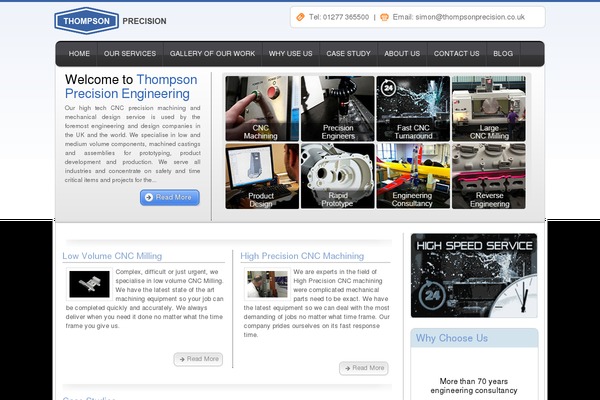Click the orange email icon
The image size is (600, 400).
click(x=384, y=17)
